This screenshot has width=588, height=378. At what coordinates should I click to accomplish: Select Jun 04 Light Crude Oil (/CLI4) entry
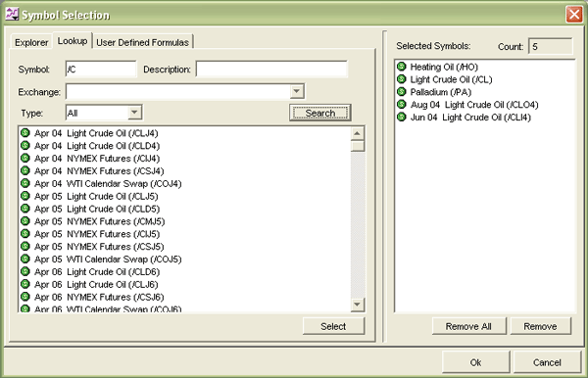pos(470,118)
